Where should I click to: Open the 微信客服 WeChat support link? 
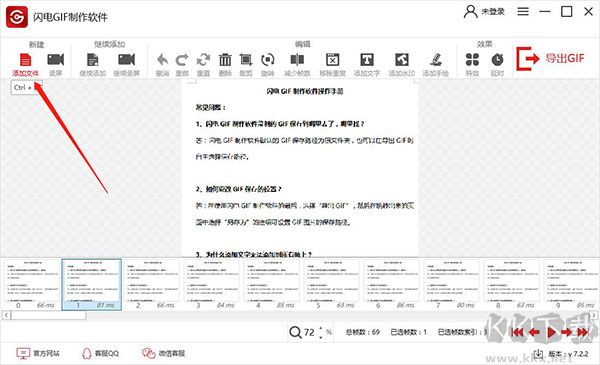163,353
